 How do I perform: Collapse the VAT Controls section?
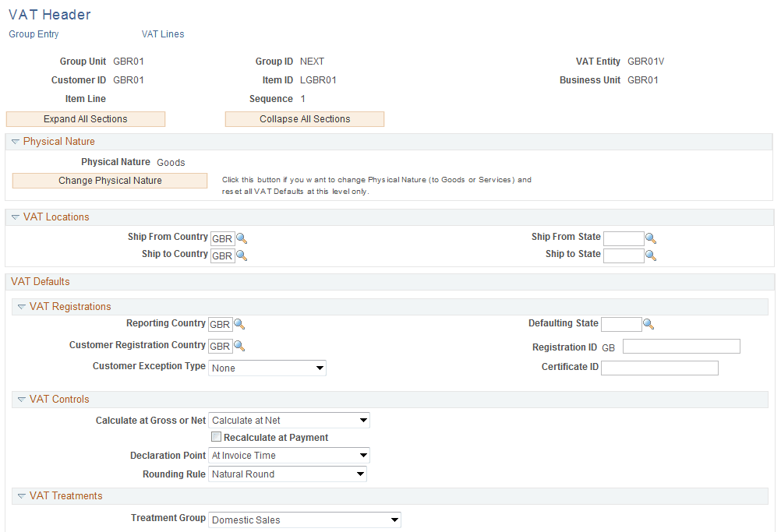point(21,399)
